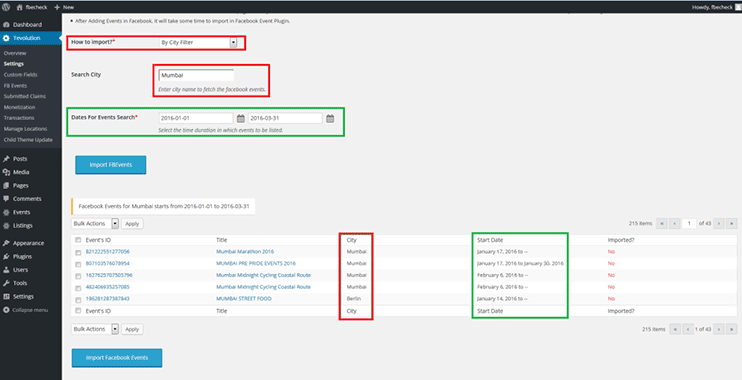742x380 pixels.
Task: Click the Appearance brush icon
Action: coord(6,243)
